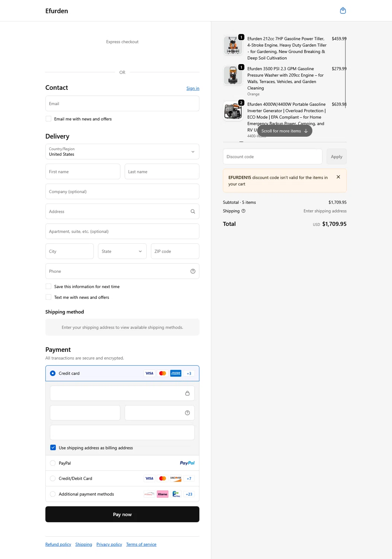Click the City field

coord(69,251)
